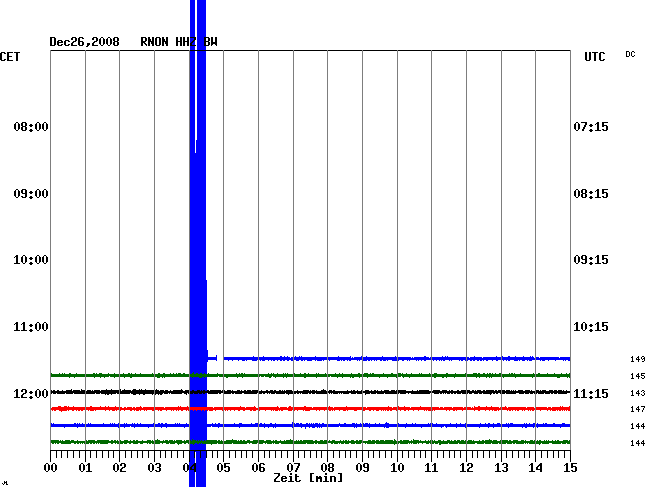Click the amplitude value 149
The image size is (650, 494).
coord(638,359)
